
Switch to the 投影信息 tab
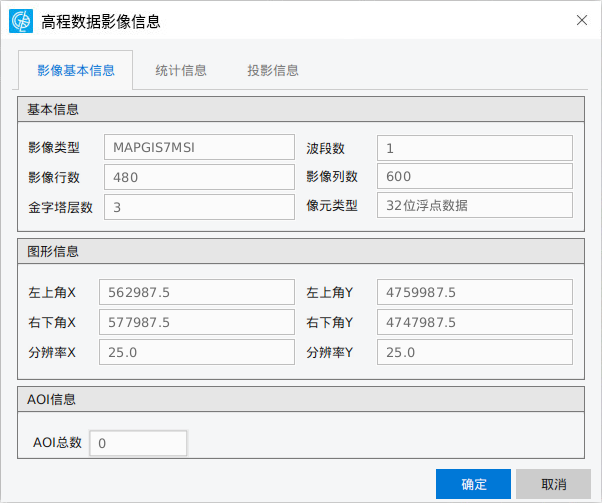[x=273, y=70]
